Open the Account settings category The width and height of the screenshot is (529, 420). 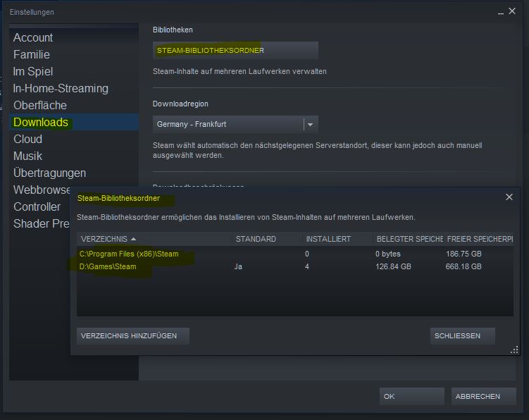click(x=74, y=37)
